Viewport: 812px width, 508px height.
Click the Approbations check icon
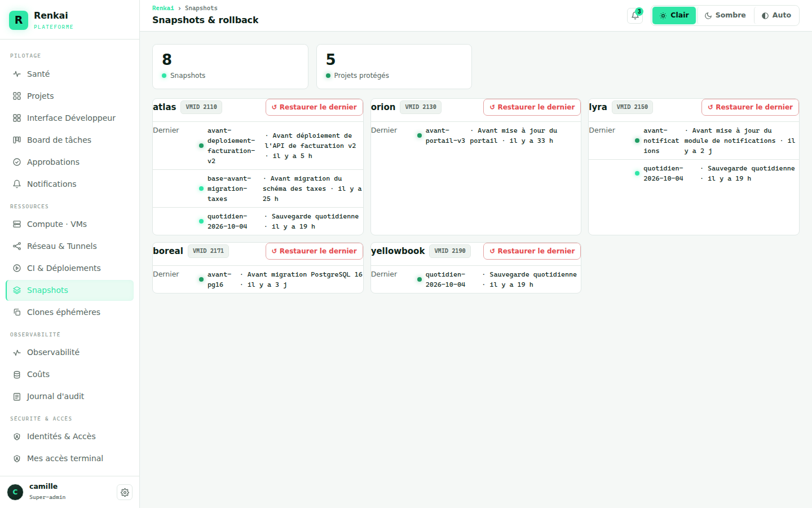pyautogui.click(x=17, y=162)
